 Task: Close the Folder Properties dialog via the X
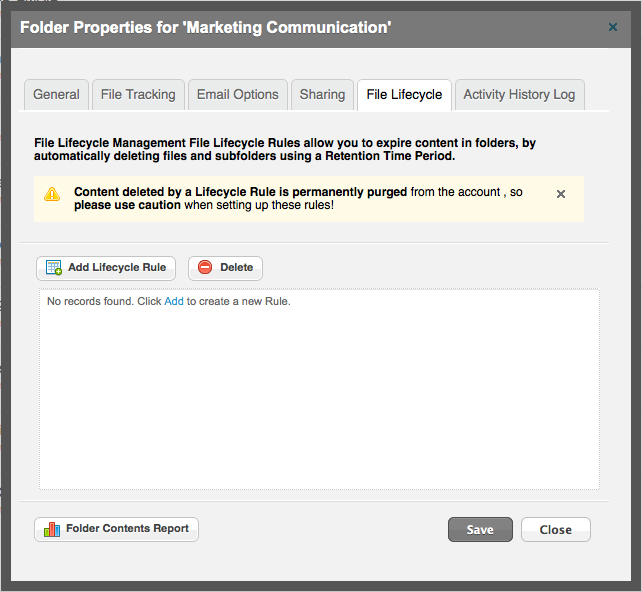click(x=613, y=27)
